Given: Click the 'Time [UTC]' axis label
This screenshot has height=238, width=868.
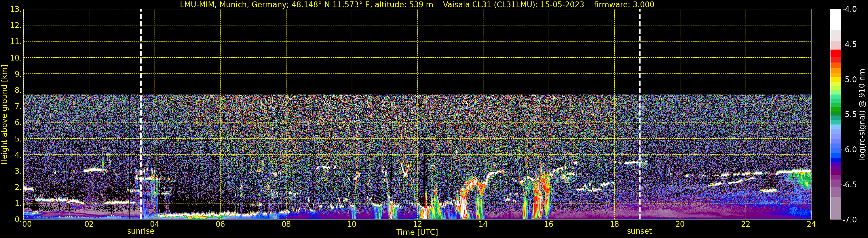Looking at the screenshot, I should (x=417, y=232).
